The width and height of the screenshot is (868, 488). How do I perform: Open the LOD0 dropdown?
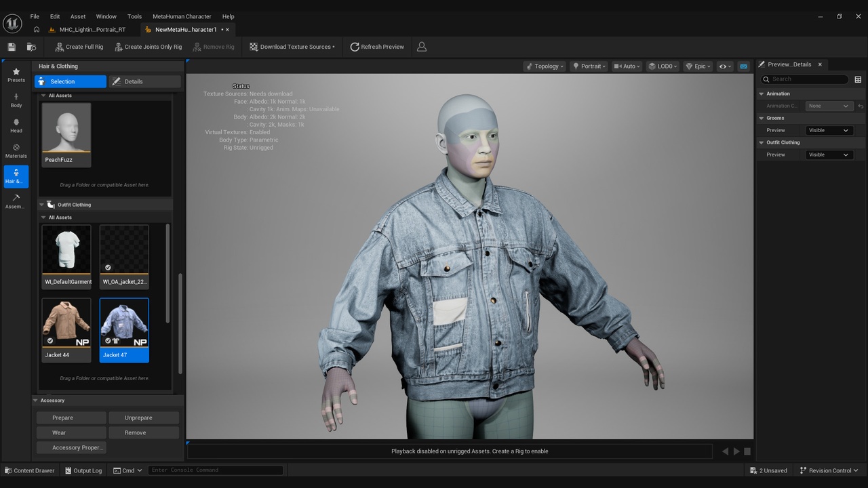tap(663, 66)
